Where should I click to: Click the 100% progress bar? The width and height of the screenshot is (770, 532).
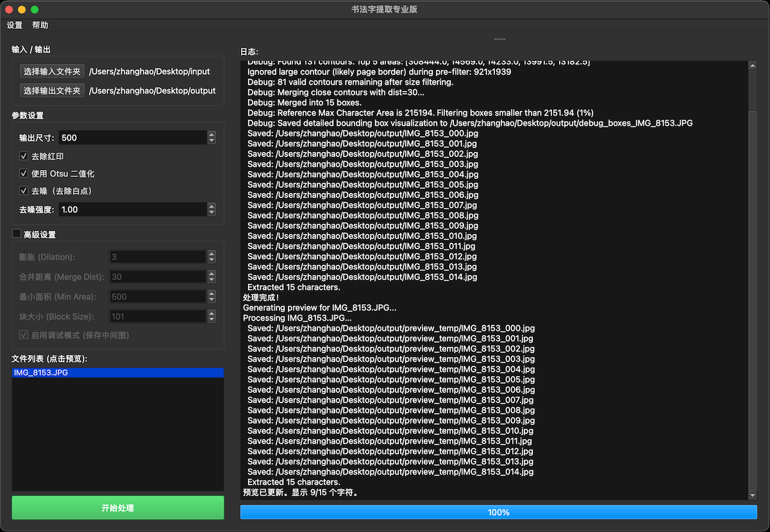pos(498,512)
